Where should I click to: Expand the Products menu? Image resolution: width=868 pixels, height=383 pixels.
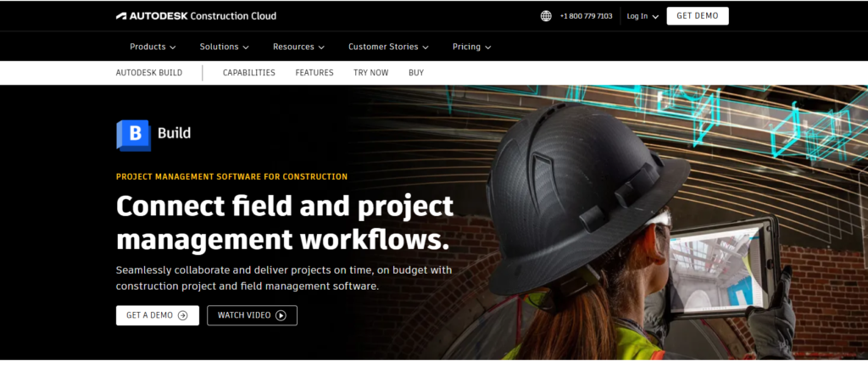point(153,47)
